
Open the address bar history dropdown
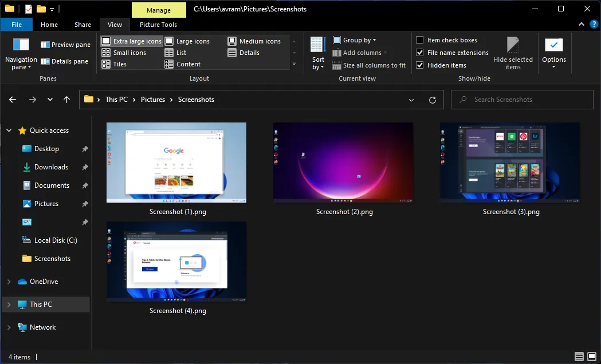click(x=411, y=99)
